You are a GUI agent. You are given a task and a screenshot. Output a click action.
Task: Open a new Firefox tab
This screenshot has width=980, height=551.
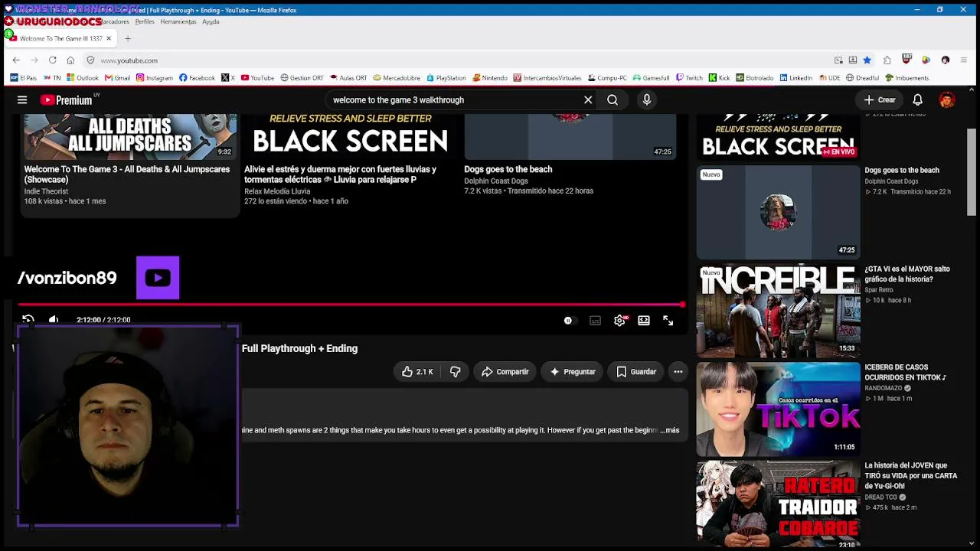(128, 38)
